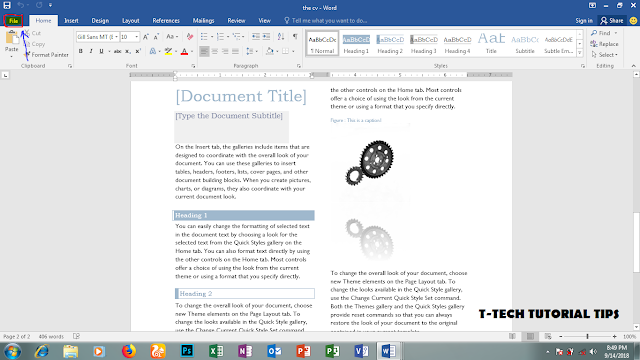Open PowerPoint from the taskbar
Viewport: 640px width, 360px height.
[x=303, y=351]
